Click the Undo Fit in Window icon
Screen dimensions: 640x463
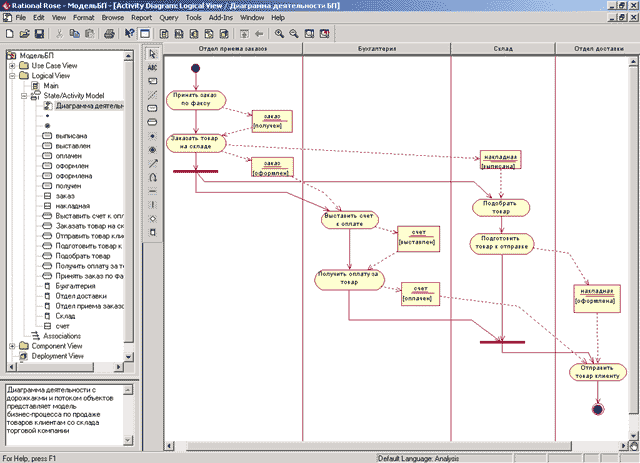324,34
